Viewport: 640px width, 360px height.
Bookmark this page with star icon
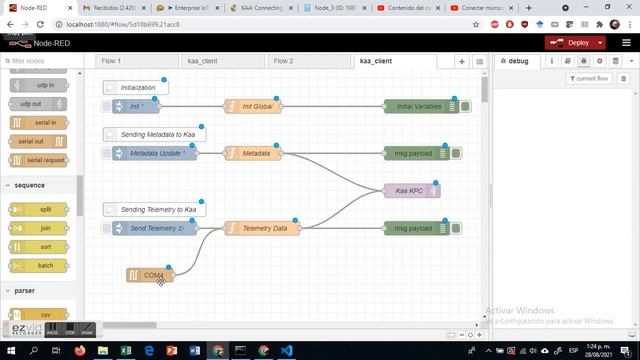(476, 24)
